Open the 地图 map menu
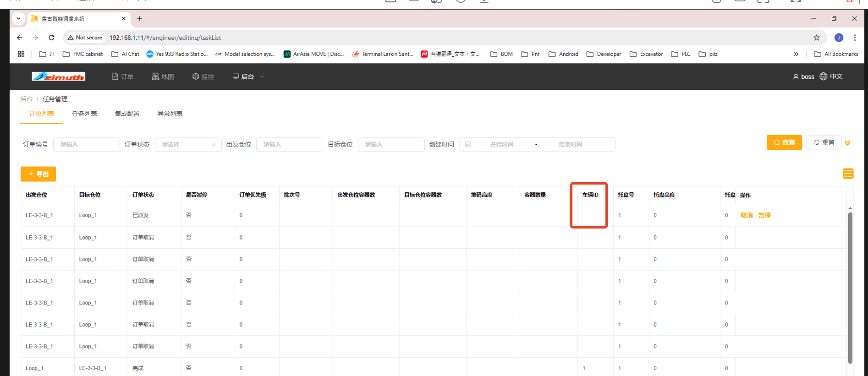Image resolution: width=868 pixels, height=376 pixels. point(163,76)
